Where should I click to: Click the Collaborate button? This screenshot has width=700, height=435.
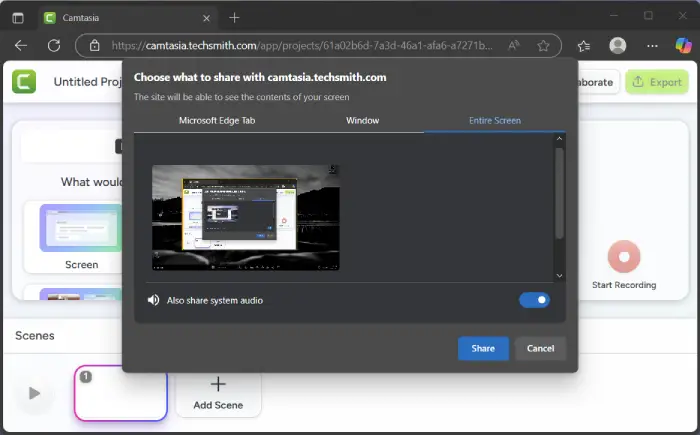pos(599,82)
